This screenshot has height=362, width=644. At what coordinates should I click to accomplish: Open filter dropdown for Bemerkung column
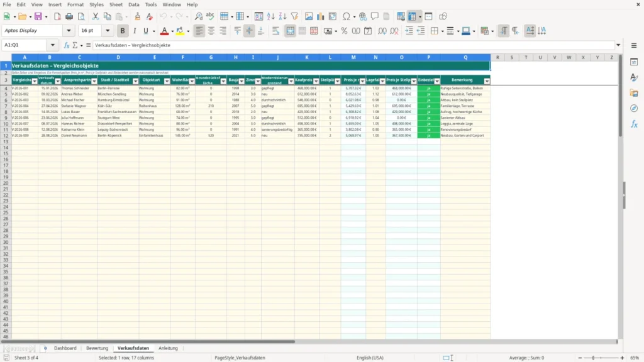point(487,81)
